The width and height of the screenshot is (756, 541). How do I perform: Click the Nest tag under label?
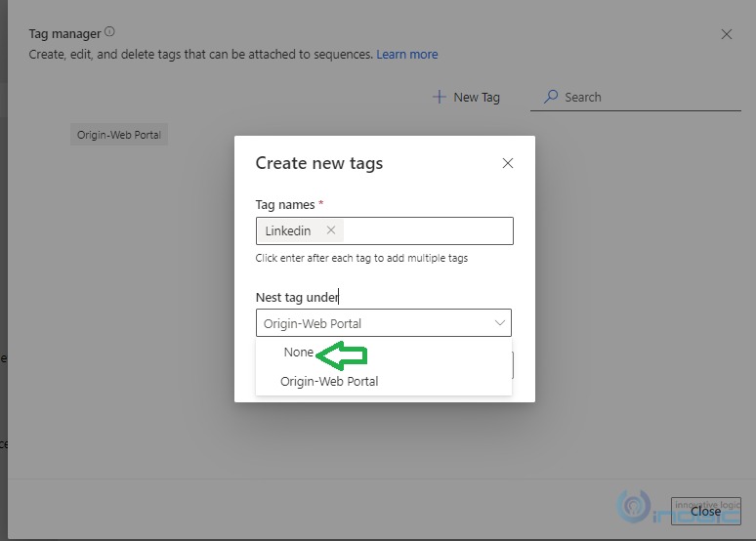click(297, 298)
